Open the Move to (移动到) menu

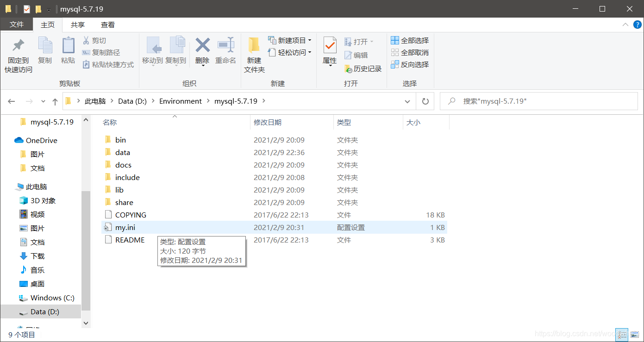152,50
